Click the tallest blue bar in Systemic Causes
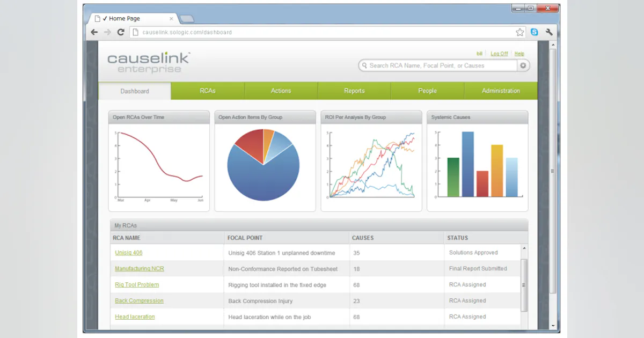 (x=468, y=164)
